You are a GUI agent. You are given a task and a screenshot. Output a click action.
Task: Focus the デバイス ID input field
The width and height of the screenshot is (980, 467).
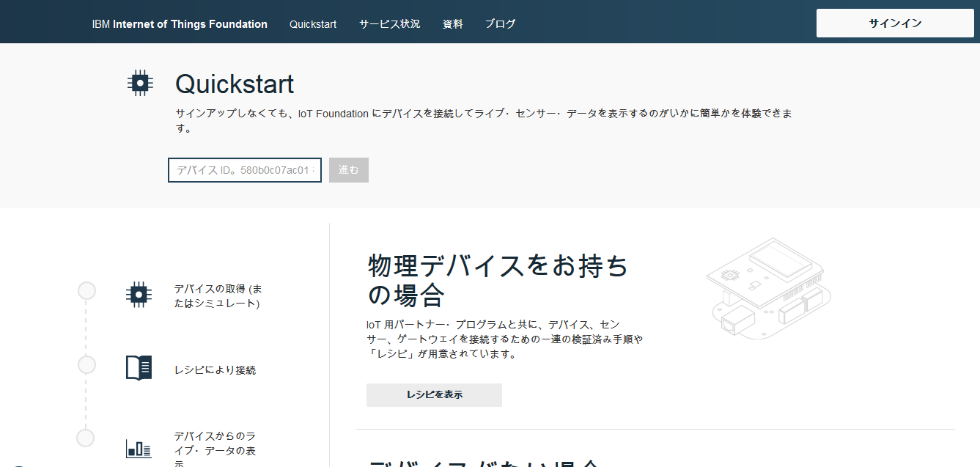pos(245,170)
